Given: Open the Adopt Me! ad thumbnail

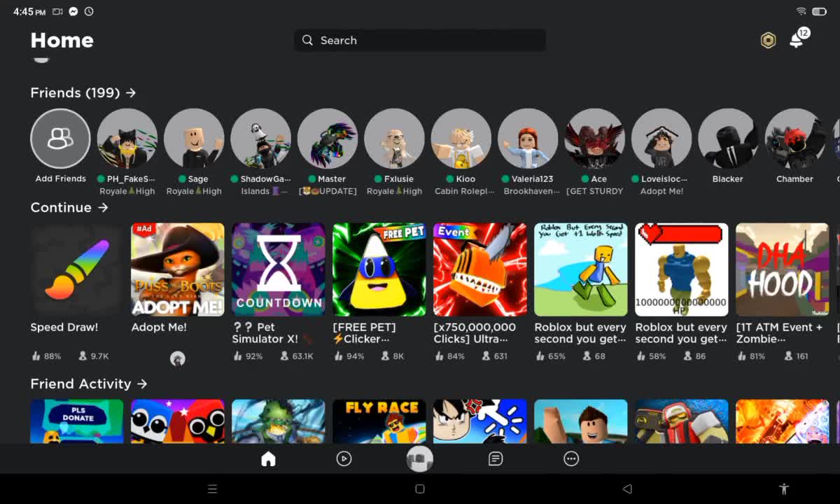Looking at the screenshot, I should tap(178, 269).
